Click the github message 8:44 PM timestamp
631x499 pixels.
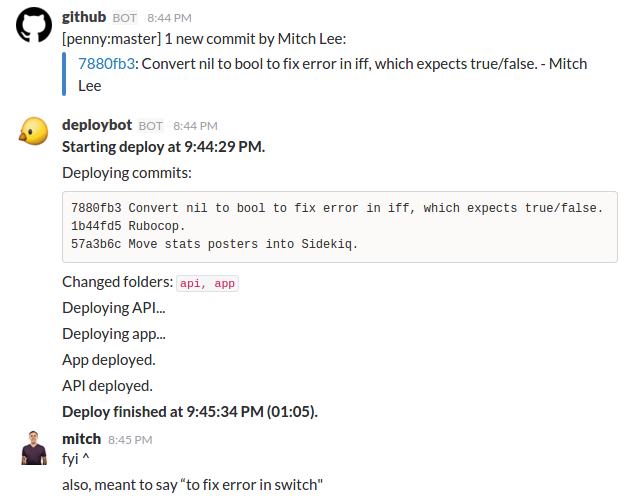(169, 18)
